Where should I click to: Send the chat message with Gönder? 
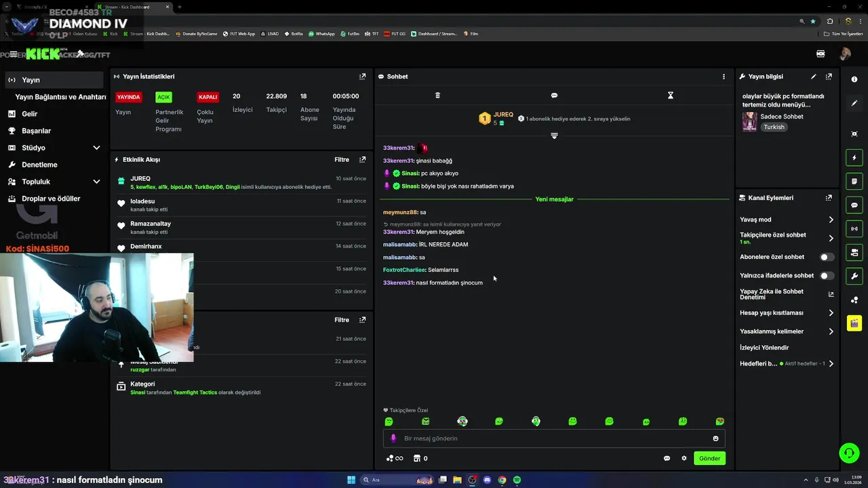point(709,458)
